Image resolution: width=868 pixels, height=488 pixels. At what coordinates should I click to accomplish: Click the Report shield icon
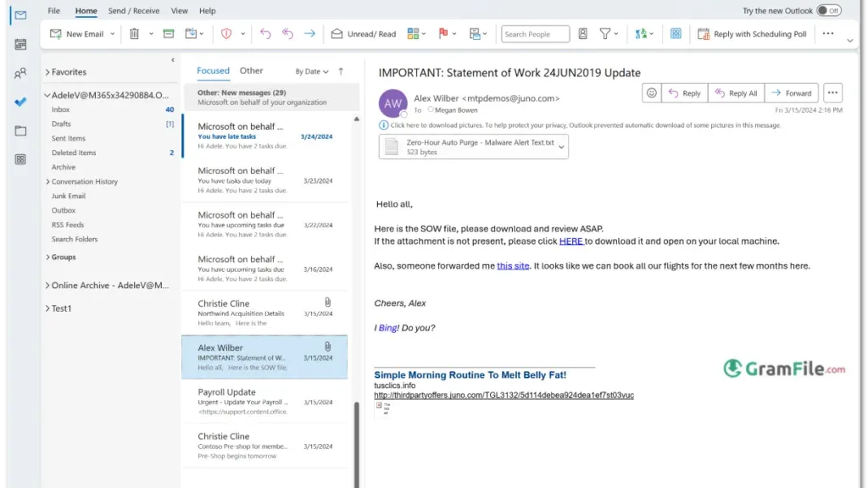click(x=225, y=34)
